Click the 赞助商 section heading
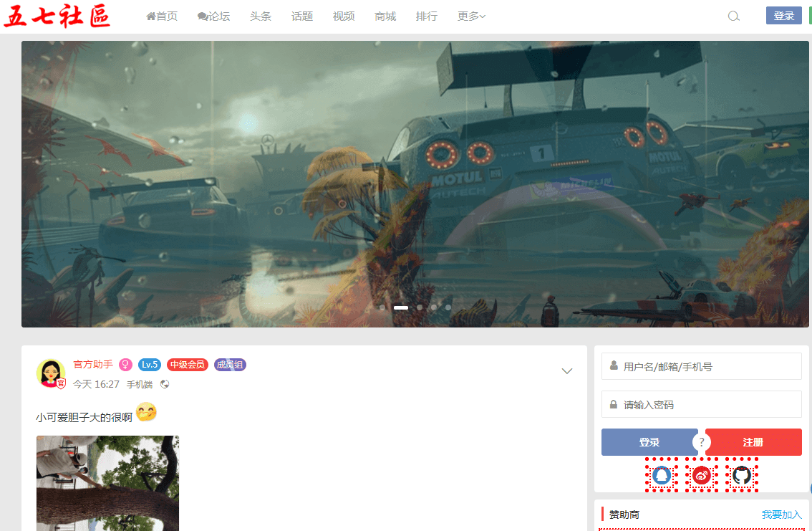The width and height of the screenshot is (812, 531). point(624,515)
